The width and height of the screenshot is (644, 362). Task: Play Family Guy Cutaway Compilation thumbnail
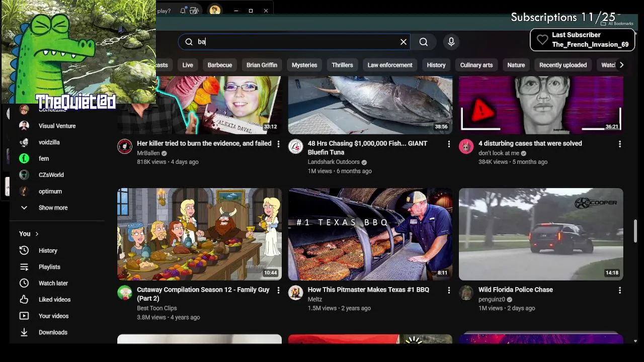[x=199, y=234]
